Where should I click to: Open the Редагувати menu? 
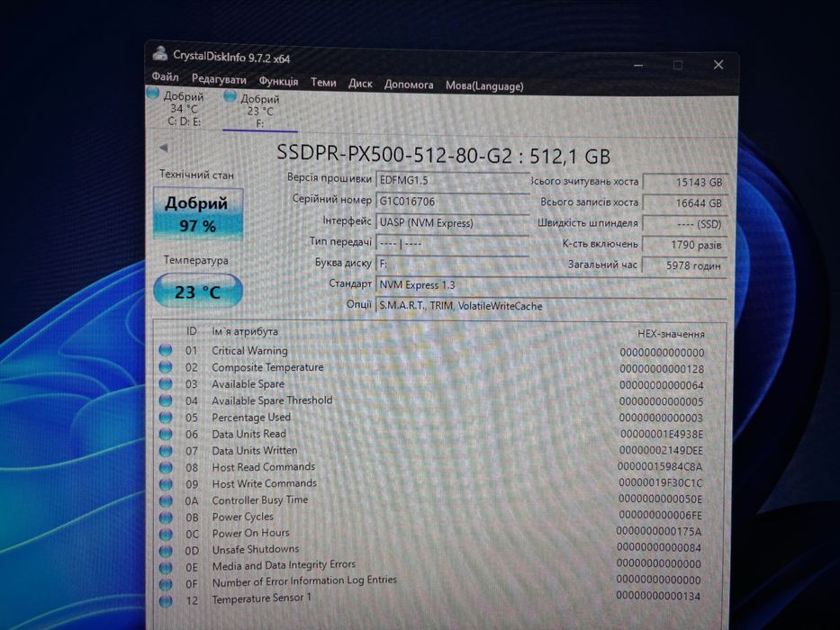click(x=219, y=79)
